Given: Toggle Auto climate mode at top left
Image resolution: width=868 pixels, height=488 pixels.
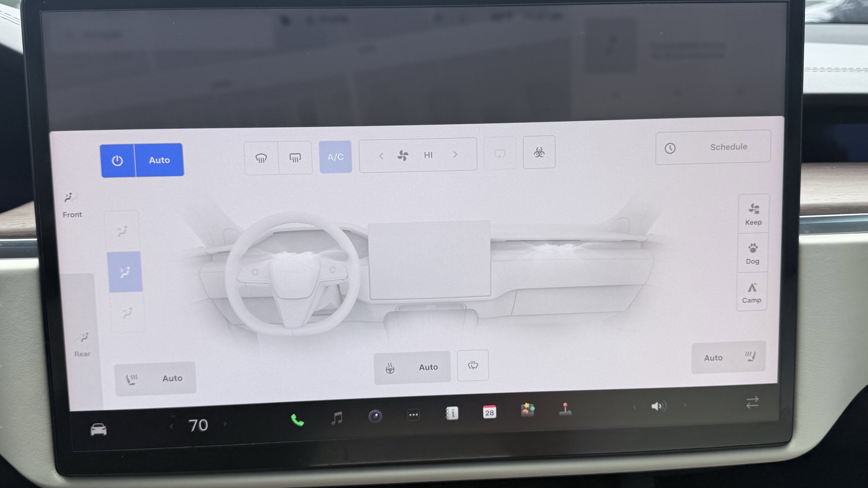Looking at the screenshot, I should coord(159,160).
